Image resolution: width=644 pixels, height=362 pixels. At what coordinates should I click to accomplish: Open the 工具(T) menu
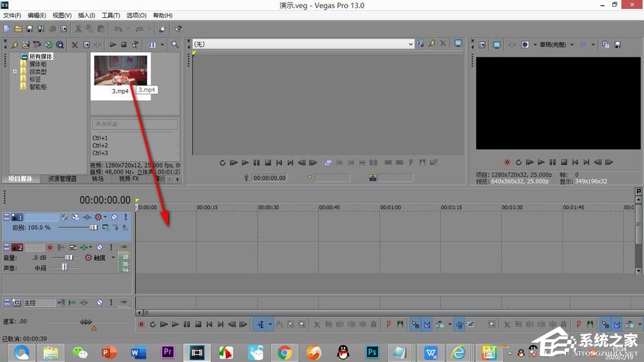111,15
